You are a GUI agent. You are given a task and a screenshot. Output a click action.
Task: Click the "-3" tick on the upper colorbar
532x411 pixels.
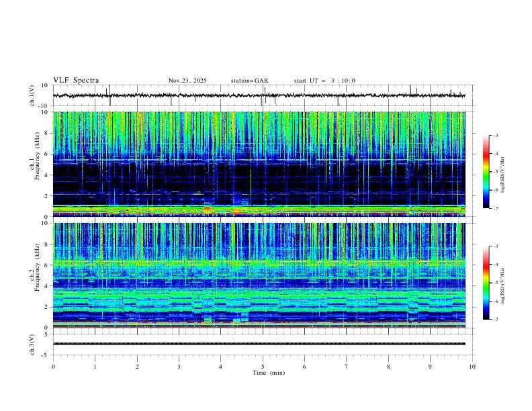(495, 135)
